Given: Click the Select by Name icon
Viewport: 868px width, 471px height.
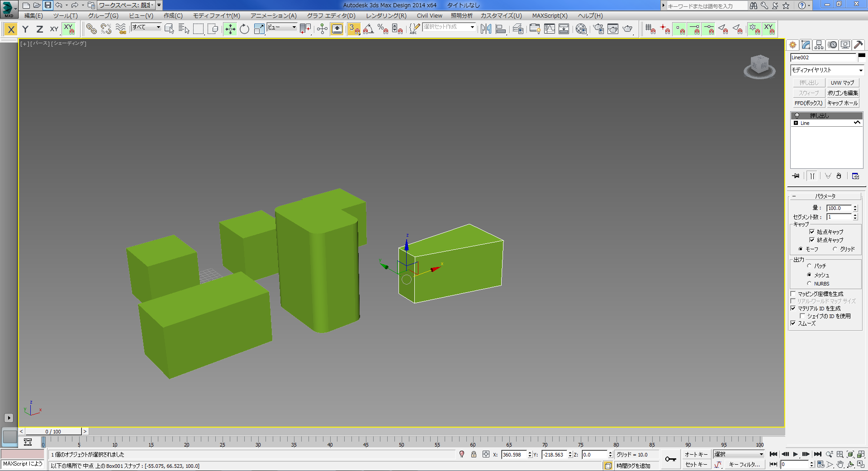Looking at the screenshot, I should (x=184, y=29).
